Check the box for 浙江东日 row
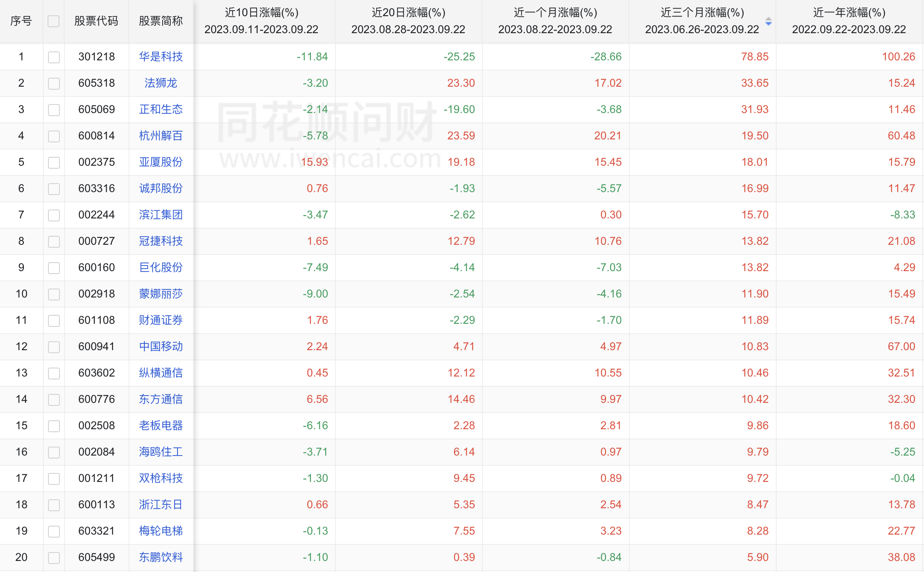 pos(54,505)
